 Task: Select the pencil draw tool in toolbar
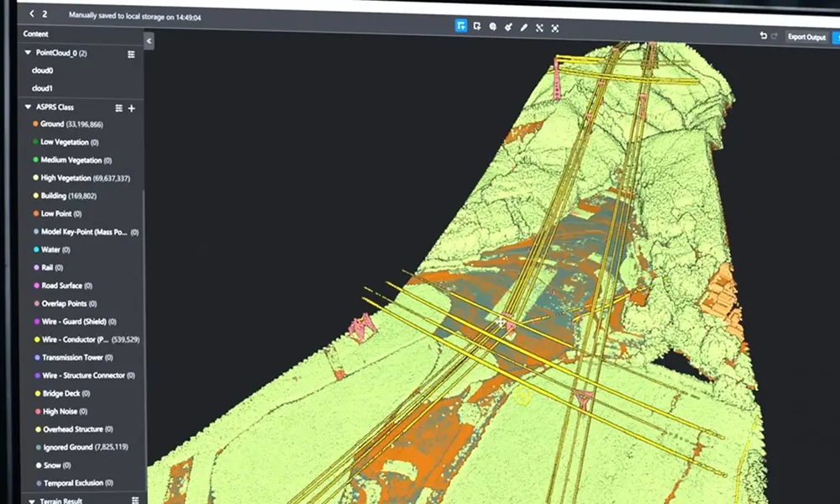tap(524, 27)
